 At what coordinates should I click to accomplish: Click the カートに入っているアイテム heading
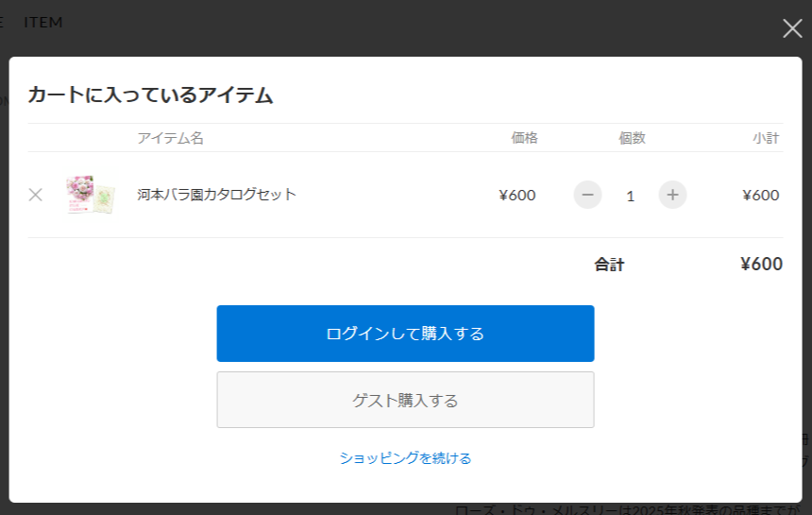click(x=150, y=94)
